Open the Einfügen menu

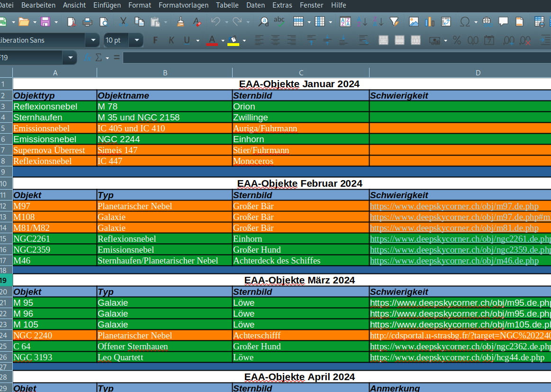tap(107, 5)
